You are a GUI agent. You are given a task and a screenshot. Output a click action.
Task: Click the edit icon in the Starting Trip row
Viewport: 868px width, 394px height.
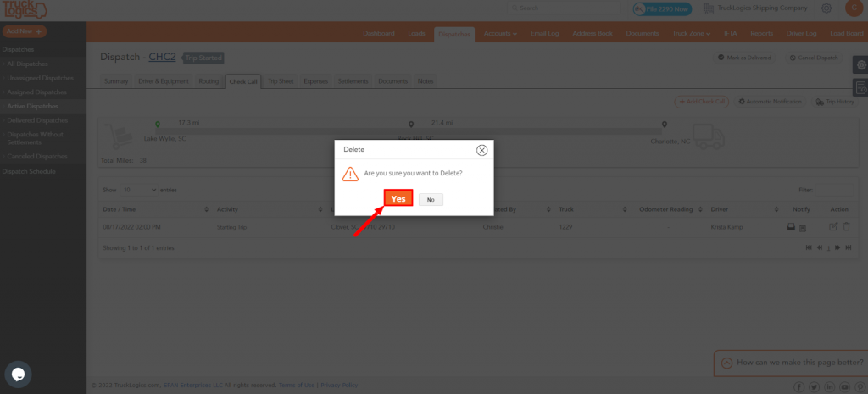pos(833,226)
